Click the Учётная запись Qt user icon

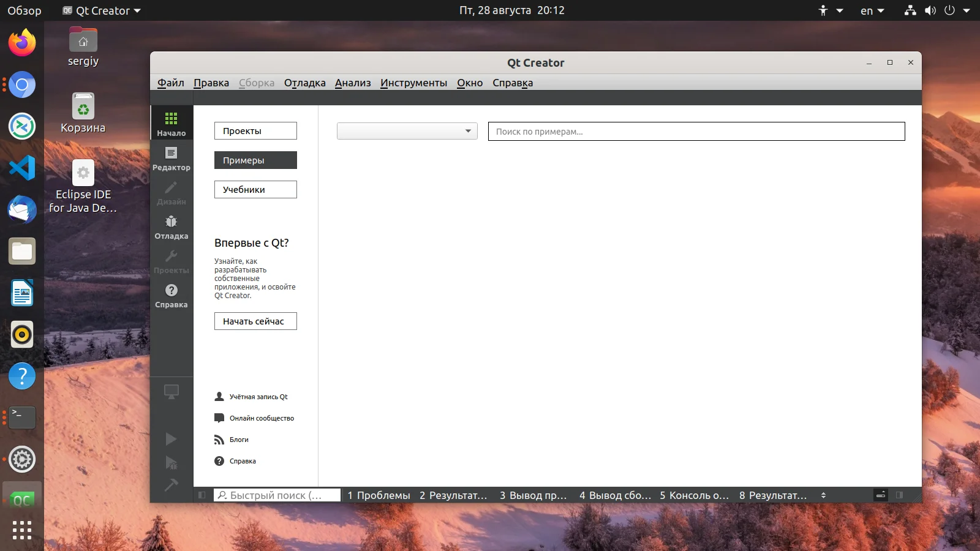(219, 397)
